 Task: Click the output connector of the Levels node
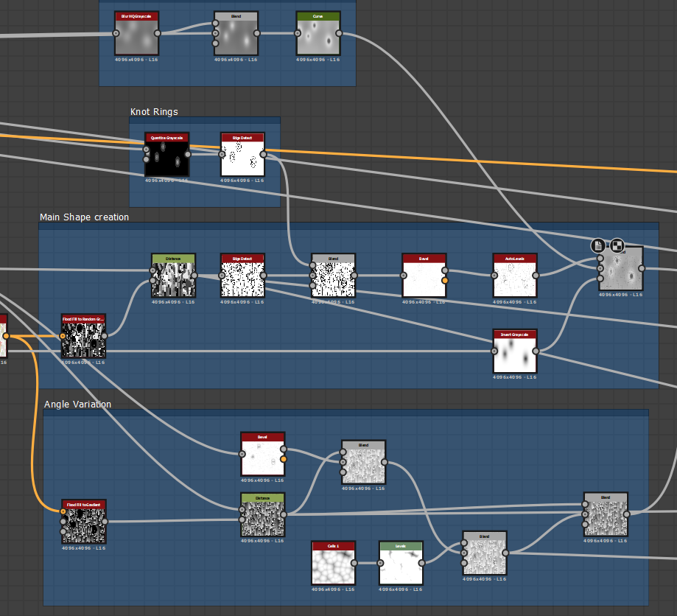click(421, 563)
